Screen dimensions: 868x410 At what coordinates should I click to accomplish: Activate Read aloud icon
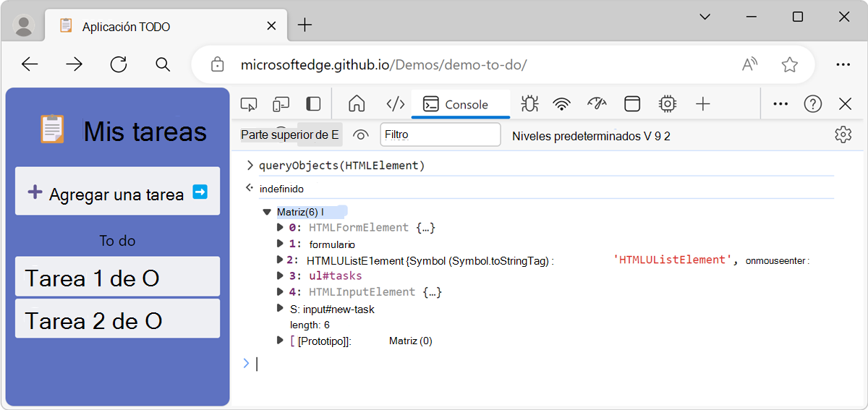pyautogui.click(x=749, y=64)
